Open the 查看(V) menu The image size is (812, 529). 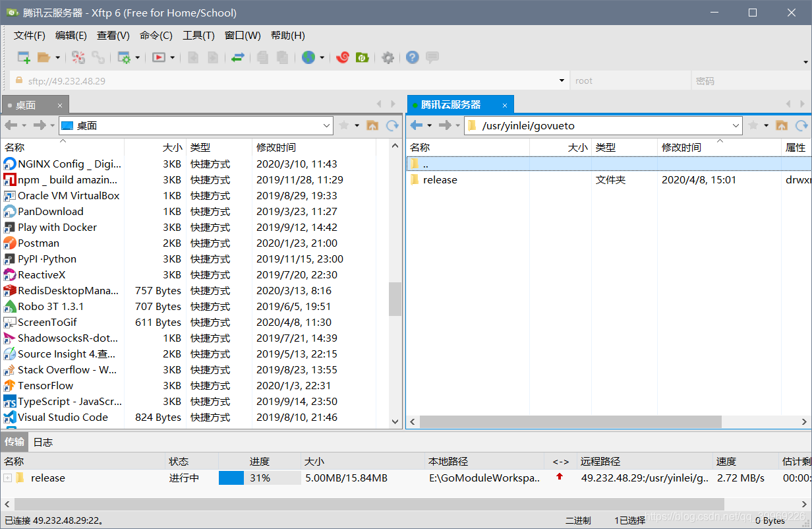click(x=113, y=36)
